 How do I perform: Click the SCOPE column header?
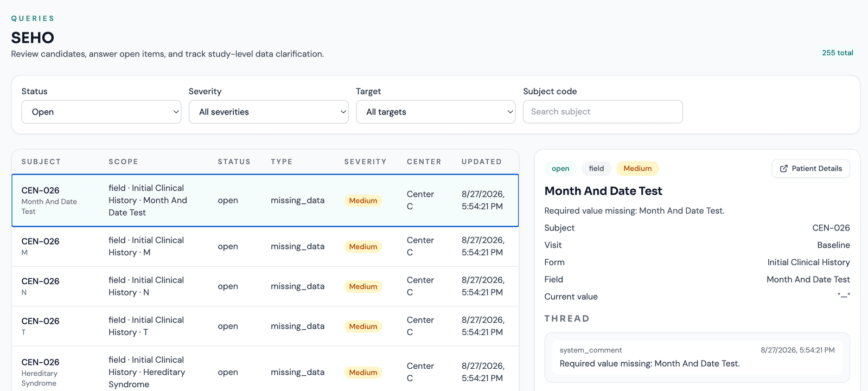(x=123, y=162)
